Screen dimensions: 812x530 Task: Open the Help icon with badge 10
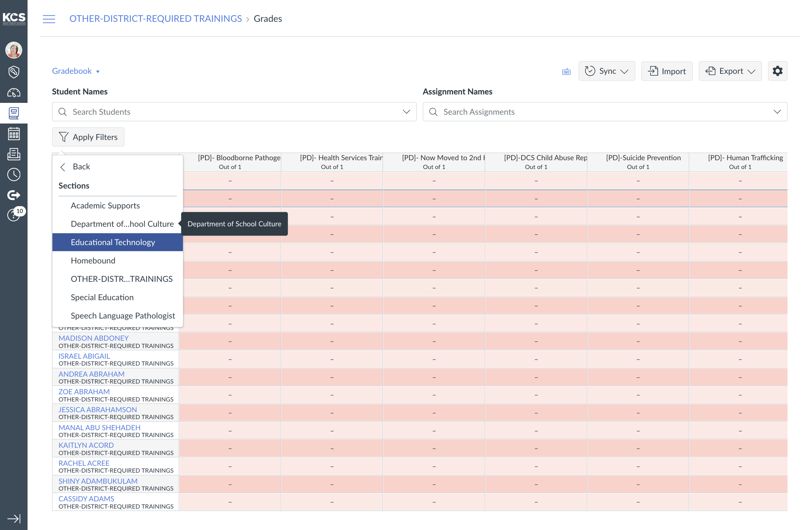click(14, 215)
